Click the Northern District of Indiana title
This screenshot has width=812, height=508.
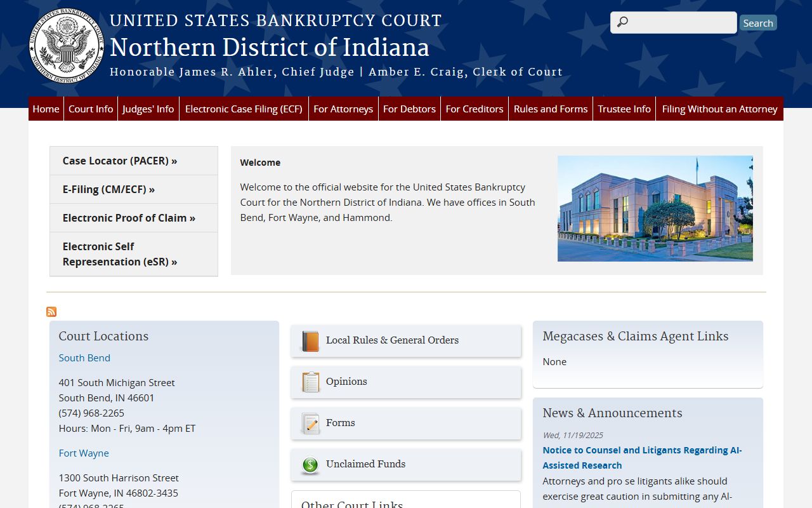pyautogui.click(x=270, y=48)
